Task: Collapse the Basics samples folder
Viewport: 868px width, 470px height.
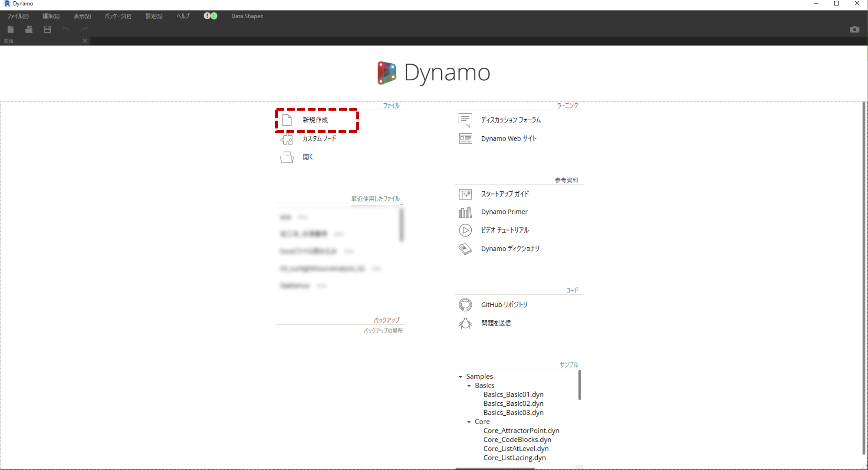Action: point(469,386)
